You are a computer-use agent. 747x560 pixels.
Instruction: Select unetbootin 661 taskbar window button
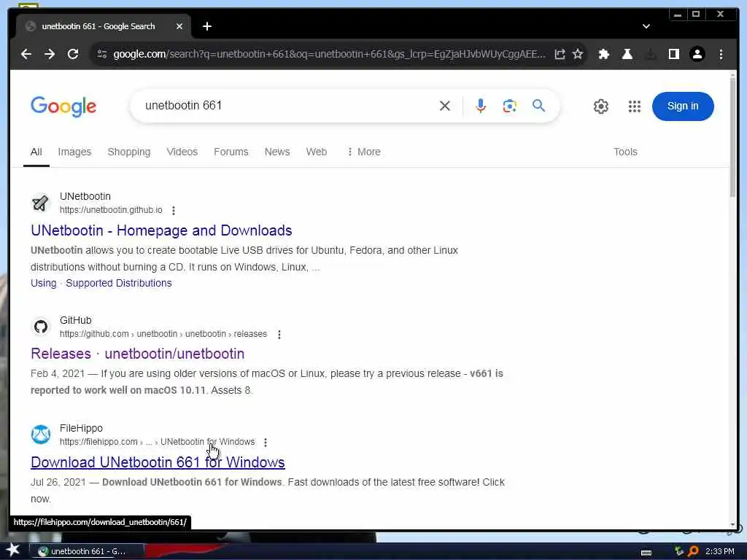click(87, 551)
